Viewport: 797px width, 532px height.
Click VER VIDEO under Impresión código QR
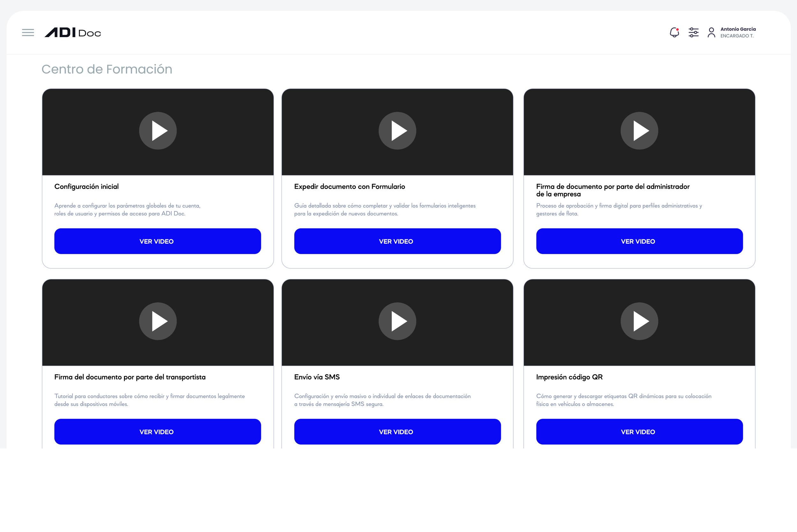(x=639, y=432)
